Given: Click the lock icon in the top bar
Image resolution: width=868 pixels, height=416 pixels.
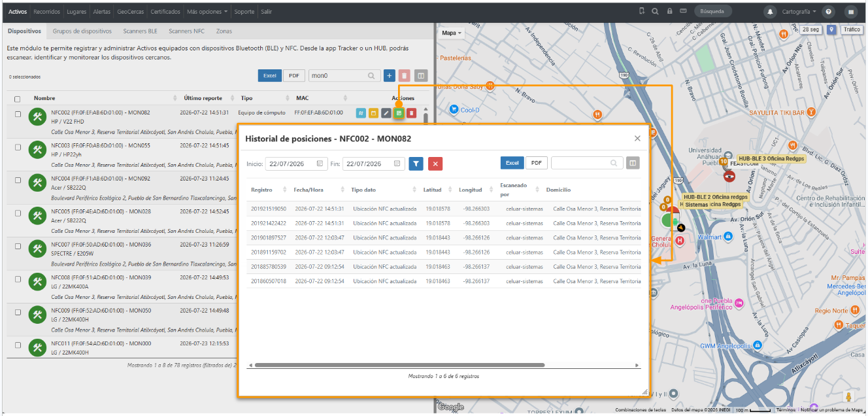Looking at the screenshot, I should (669, 11).
